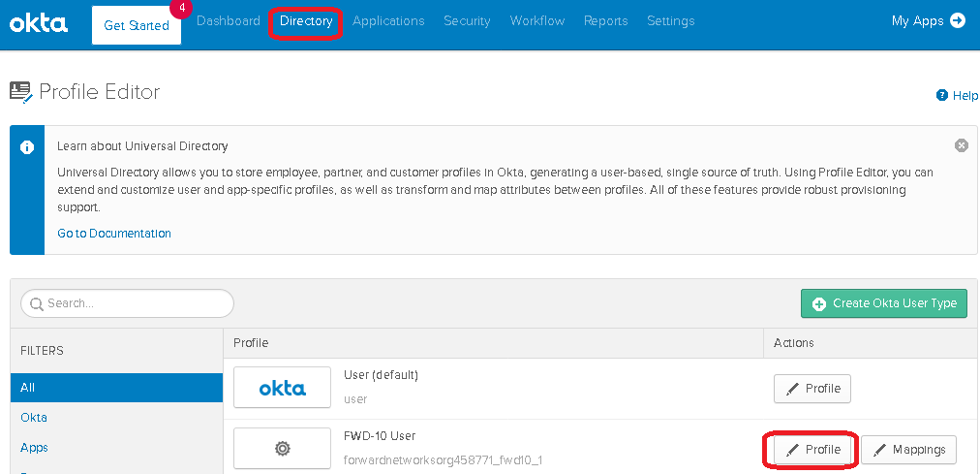Dismiss the Universal Directory info banner
This screenshot has width=980, height=474.
(962, 145)
